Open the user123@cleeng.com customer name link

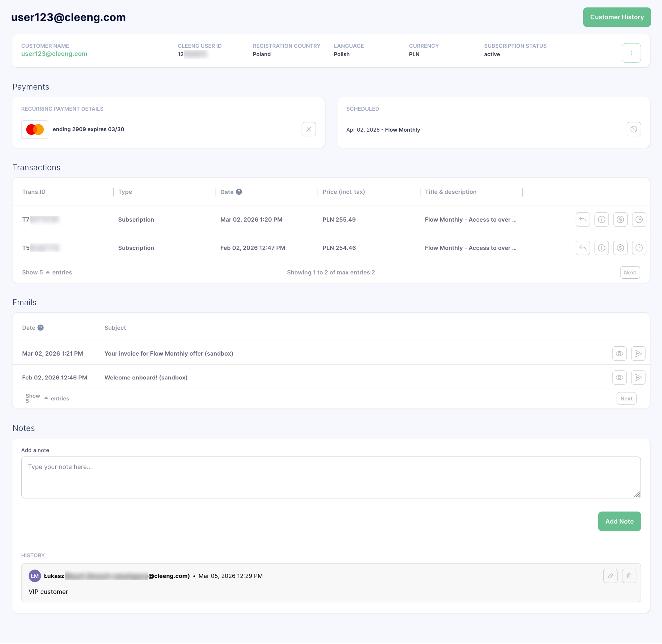click(x=54, y=54)
